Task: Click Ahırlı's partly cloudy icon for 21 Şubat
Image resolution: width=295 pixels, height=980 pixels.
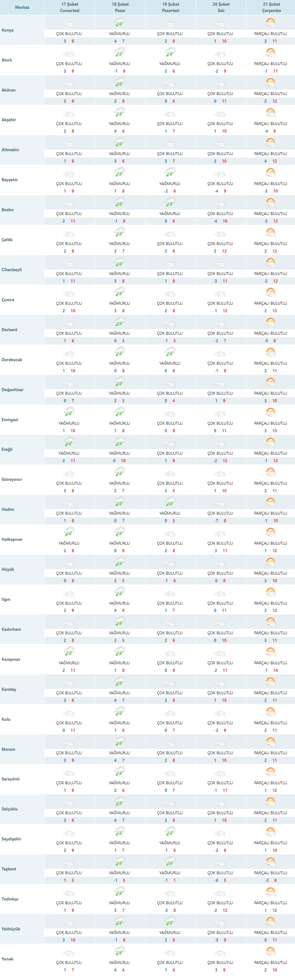Action: [271, 52]
